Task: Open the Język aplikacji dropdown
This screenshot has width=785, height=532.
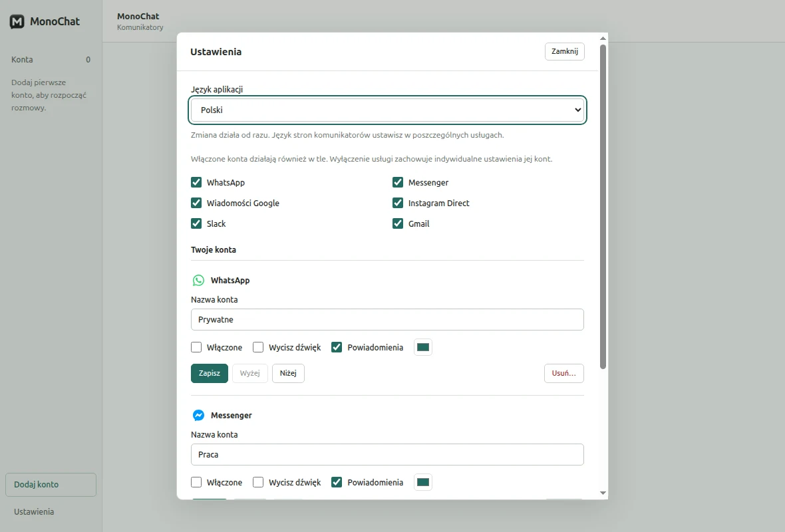Action: coord(387,110)
